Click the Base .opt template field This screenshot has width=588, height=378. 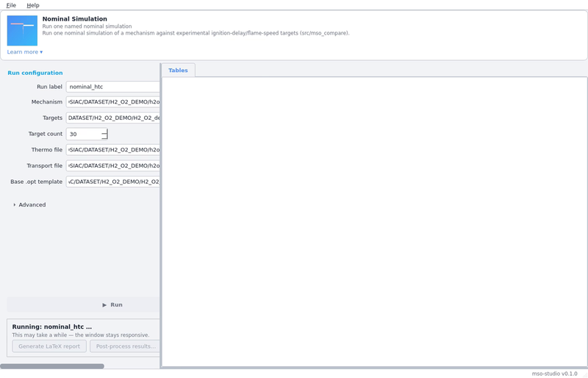tap(113, 182)
